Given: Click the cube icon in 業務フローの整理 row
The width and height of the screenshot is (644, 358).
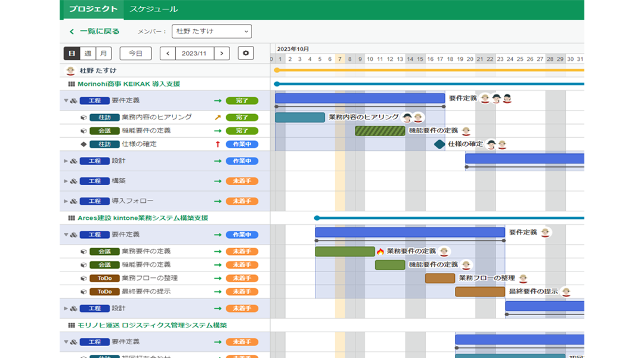Looking at the screenshot, I should pos(83,278).
